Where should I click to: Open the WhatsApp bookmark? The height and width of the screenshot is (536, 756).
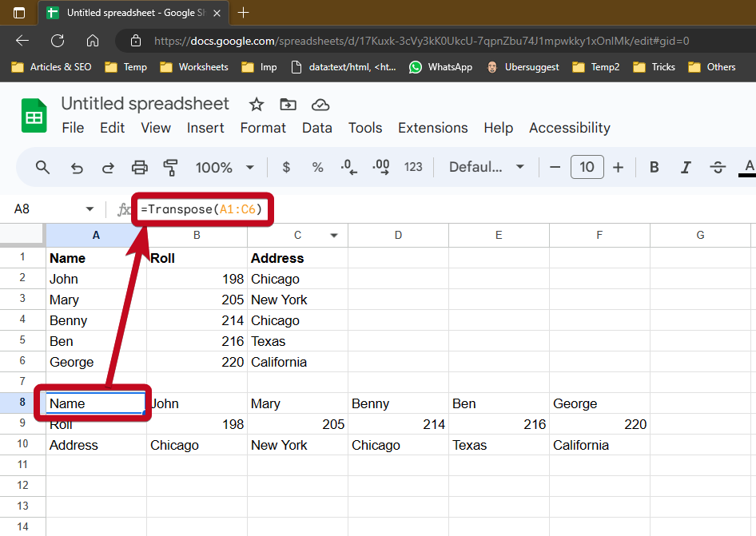tap(440, 67)
